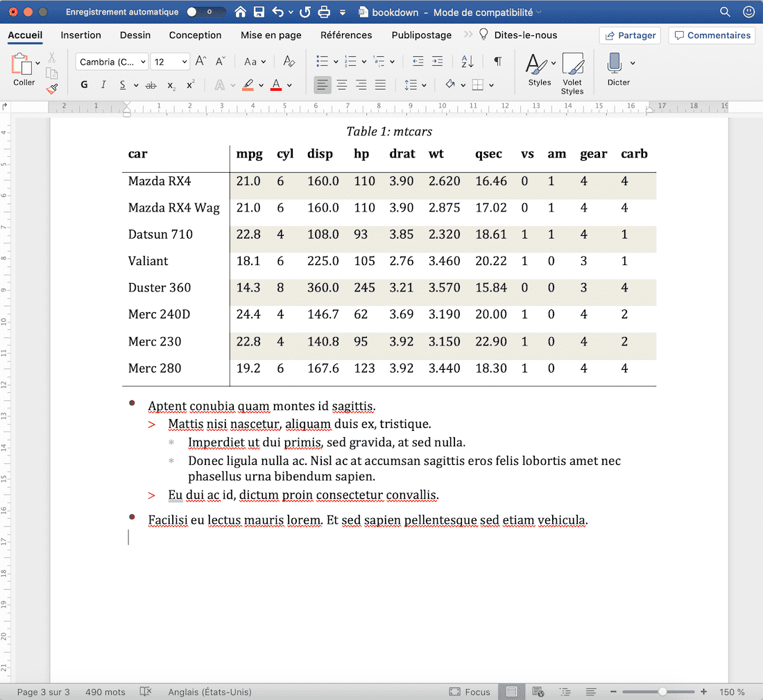This screenshot has height=700, width=763.
Task: Toggle paragraph marks display with pilcrow
Action: [498, 61]
